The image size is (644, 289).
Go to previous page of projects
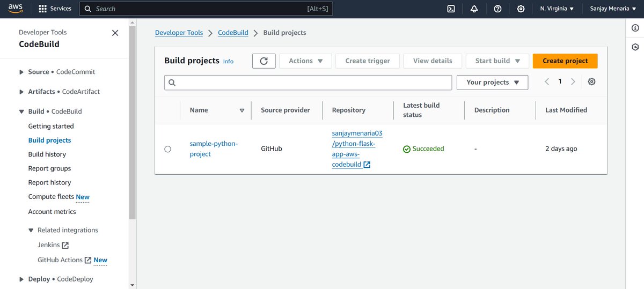[547, 81]
